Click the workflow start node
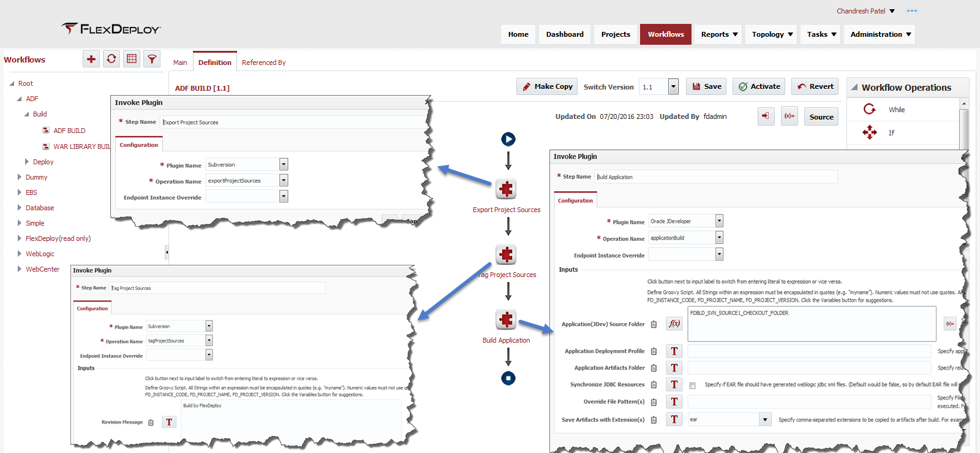 pyautogui.click(x=508, y=139)
